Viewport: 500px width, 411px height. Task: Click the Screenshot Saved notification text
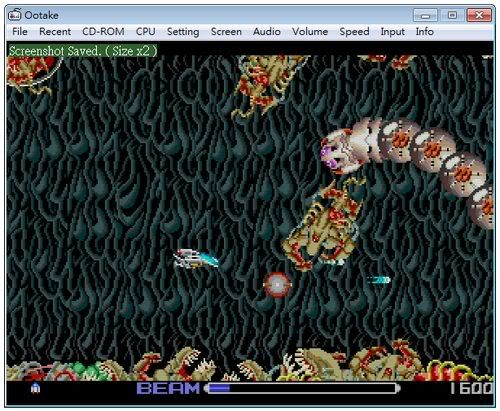(x=82, y=51)
